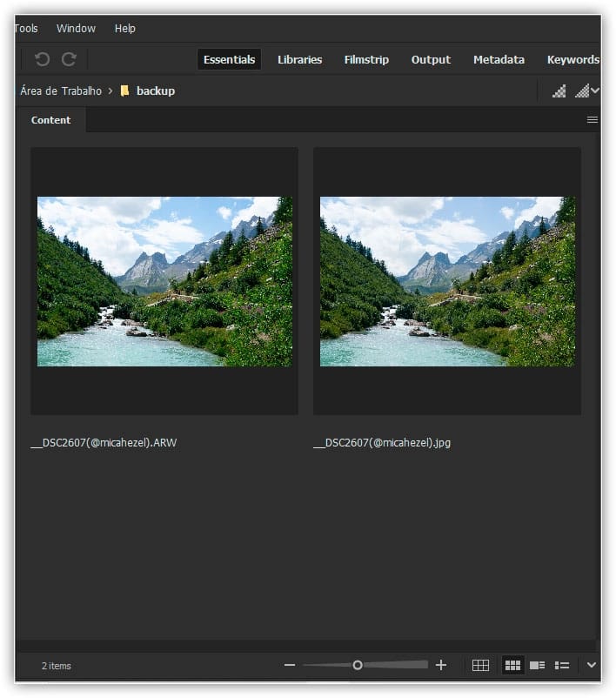Switch to the Filmstrip workspace
616x698 pixels.
pyautogui.click(x=366, y=60)
